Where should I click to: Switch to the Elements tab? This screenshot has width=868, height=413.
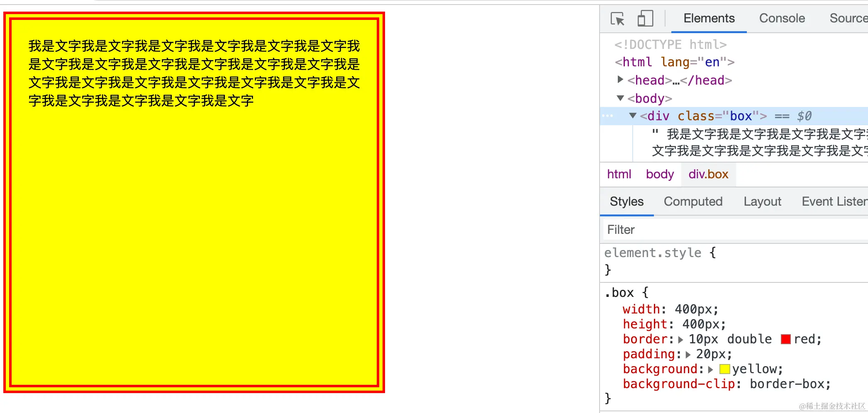pos(709,18)
